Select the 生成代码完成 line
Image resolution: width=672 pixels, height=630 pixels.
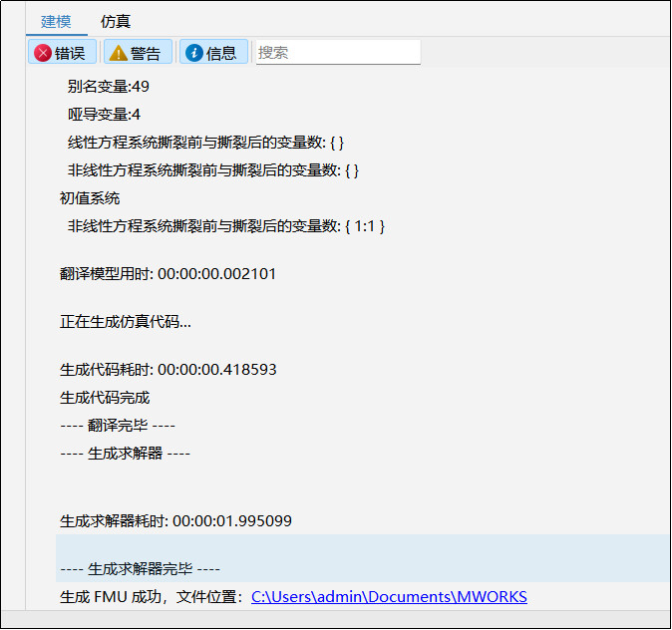coord(105,398)
